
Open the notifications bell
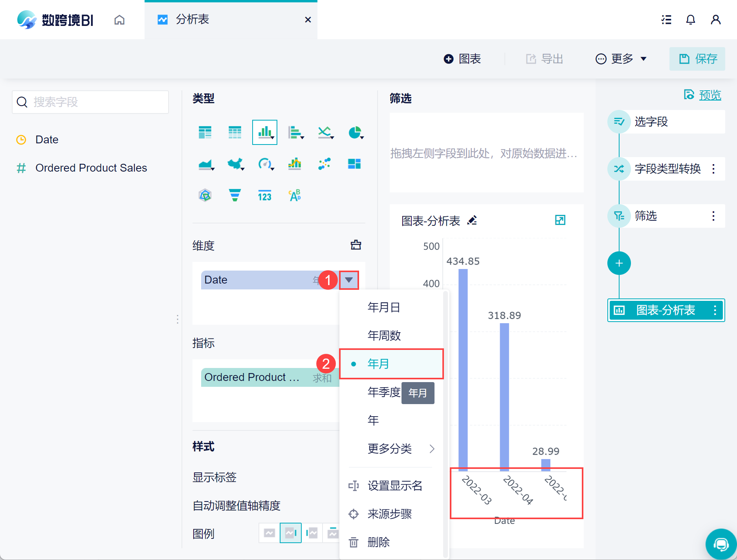pos(691,20)
